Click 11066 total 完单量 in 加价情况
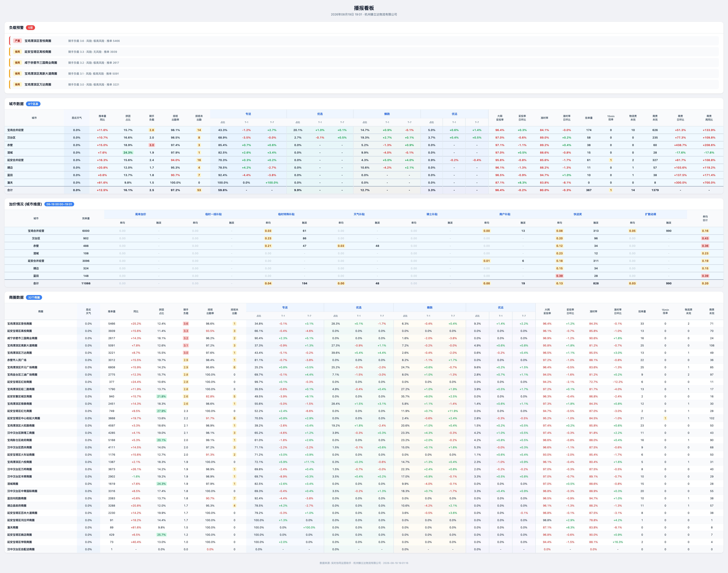Viewport: 728px width, 573px height. (86, 283)
